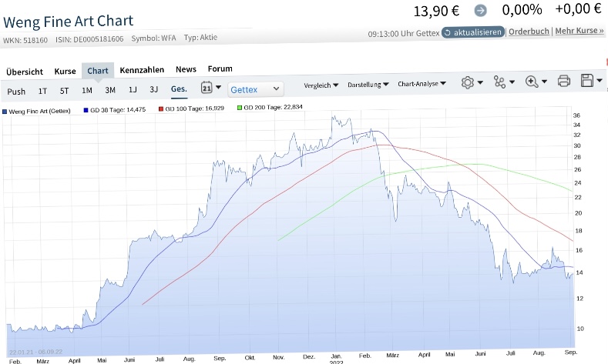
Task: Click the 'GD 100 Tage: 16,929' legend text
Action: (195, 109)
